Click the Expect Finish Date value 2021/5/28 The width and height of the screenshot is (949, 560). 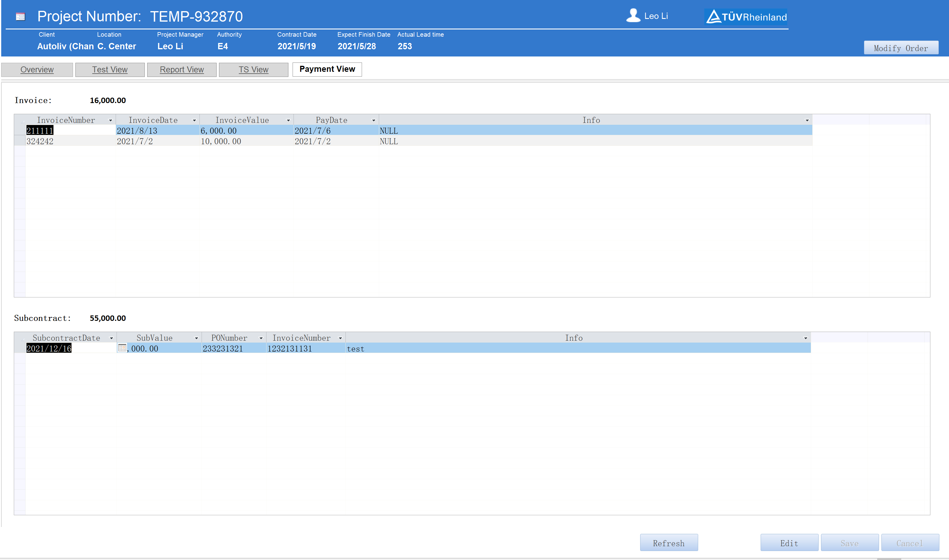click(357, 46)
